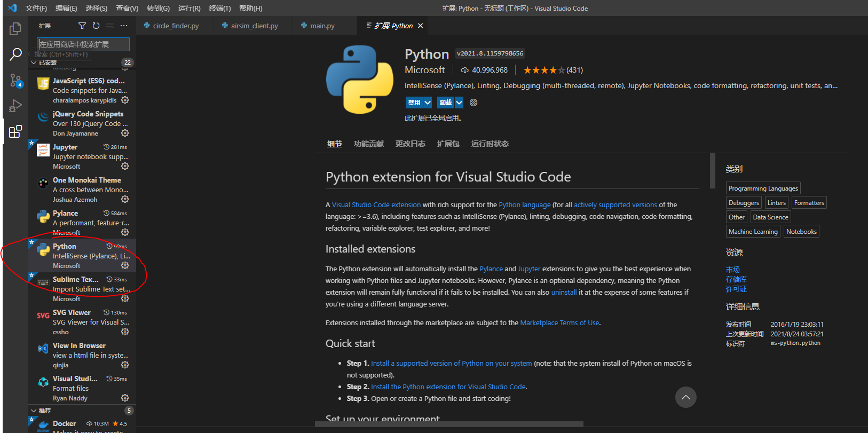The height and width of the screenshot is (433, 868).
Task: Open the Help menu
Action: pos(251,8)
